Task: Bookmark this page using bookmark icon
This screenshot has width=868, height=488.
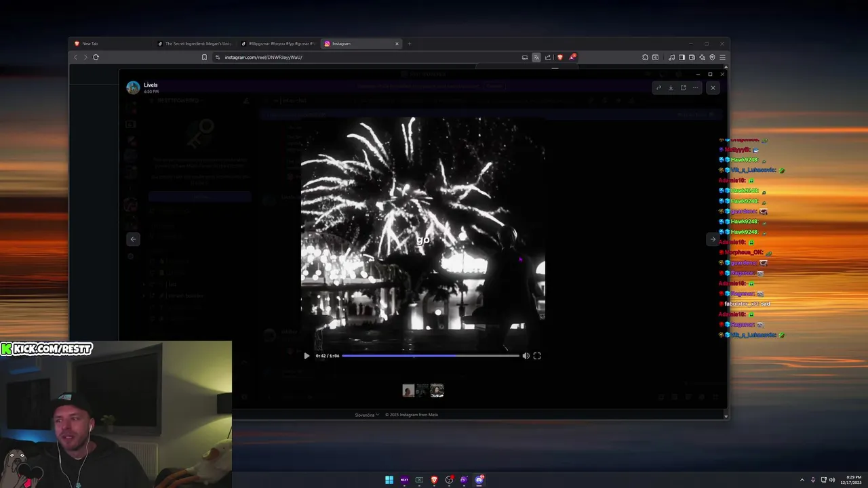Action: (204, 57)
